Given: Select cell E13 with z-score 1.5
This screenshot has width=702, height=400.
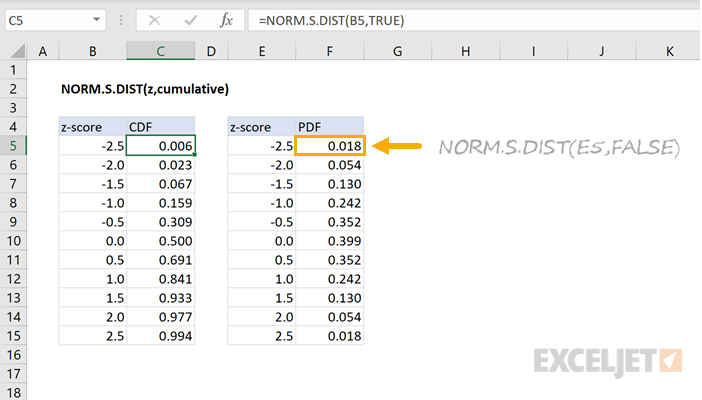Looking at the screenshot, I should [x=261, y=297].
